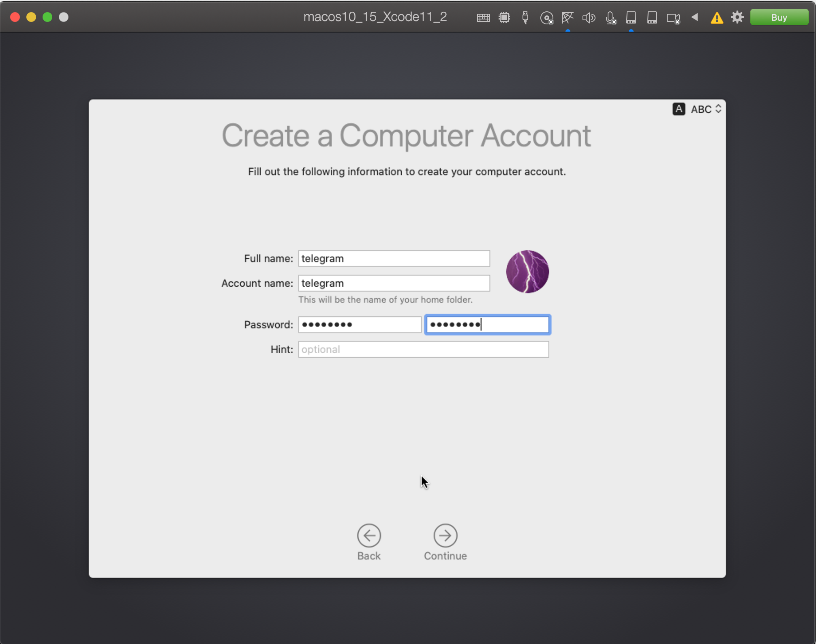
Task: Toggle the disconnected camera icon
Action: click(x=673, y=17)
